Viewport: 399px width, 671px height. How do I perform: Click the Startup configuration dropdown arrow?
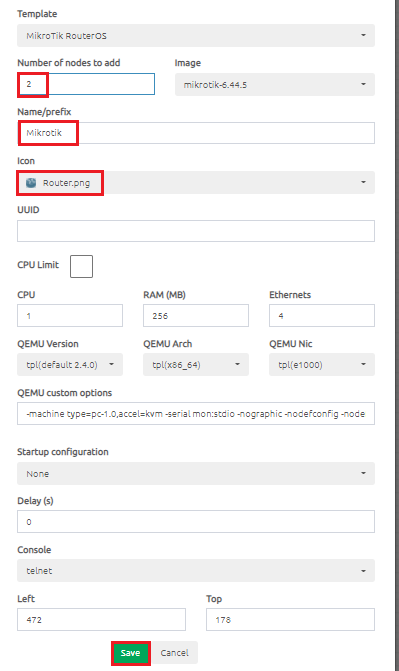363,473
